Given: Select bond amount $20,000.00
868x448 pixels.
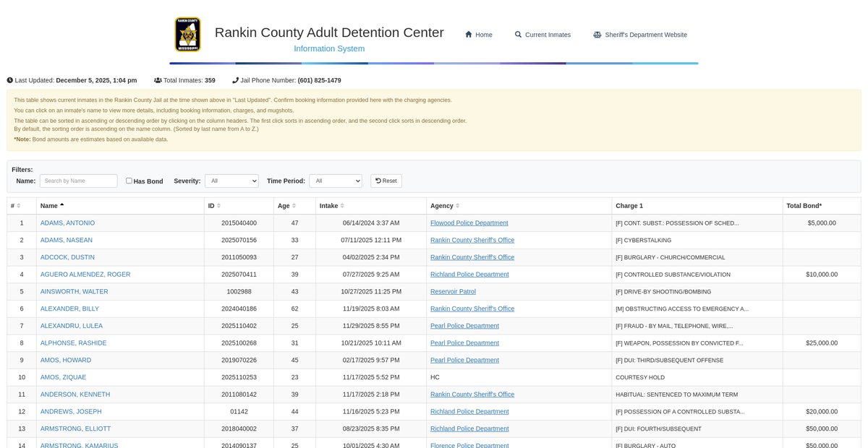Looking at the screenshot, I should [822, 412].
